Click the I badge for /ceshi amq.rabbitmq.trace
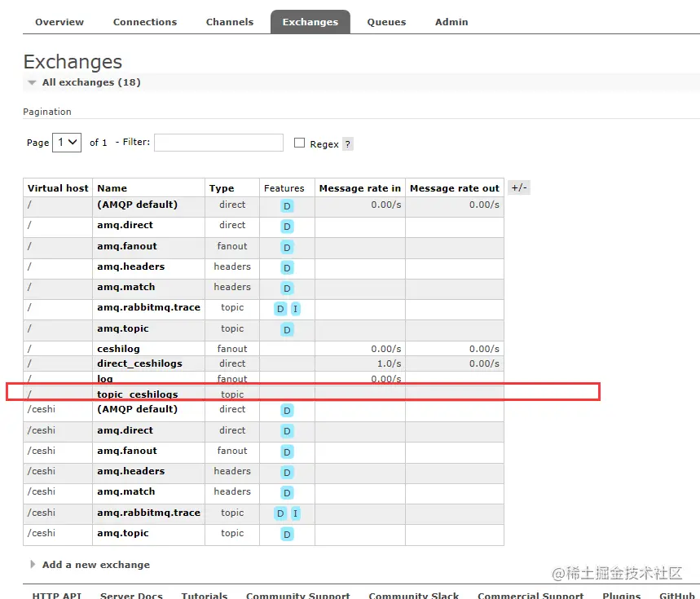This screenshot has width=700, height=599. click(295, 513)
